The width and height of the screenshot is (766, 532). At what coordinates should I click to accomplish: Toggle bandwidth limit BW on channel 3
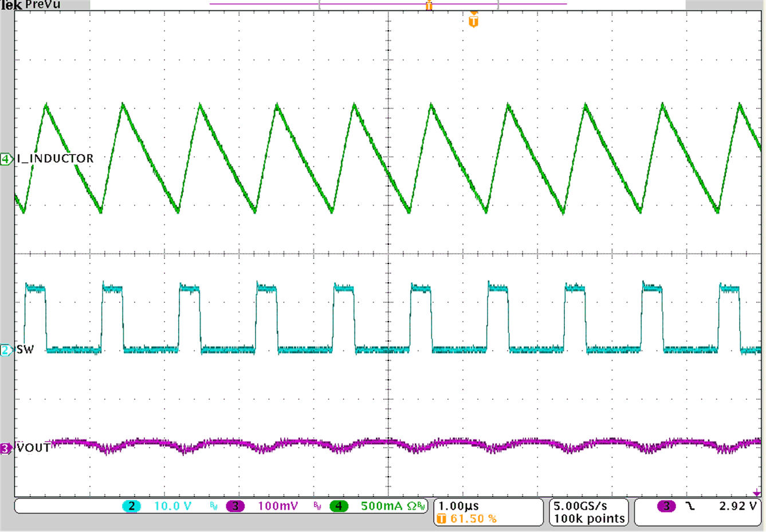pyautogui.click(x=317, y=506)
